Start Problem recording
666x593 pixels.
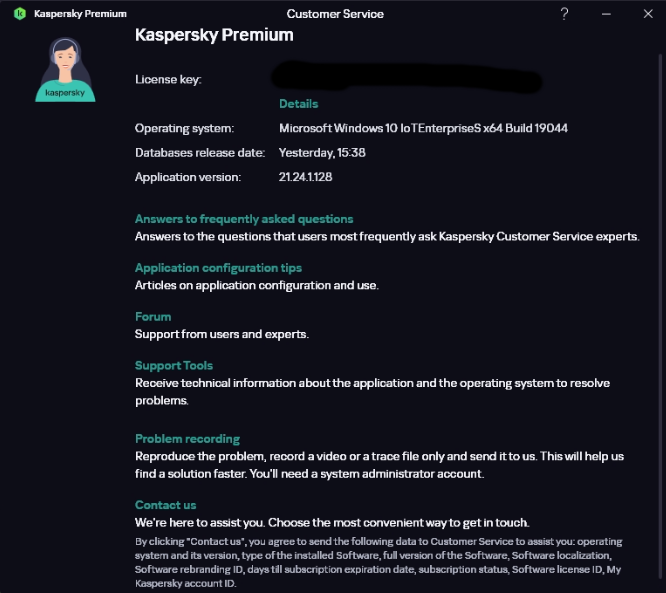pyautogui.click(x=187, y=438)
